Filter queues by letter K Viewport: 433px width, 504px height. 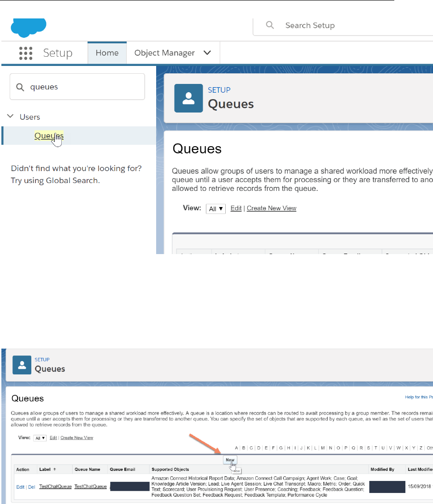(309, 448)
